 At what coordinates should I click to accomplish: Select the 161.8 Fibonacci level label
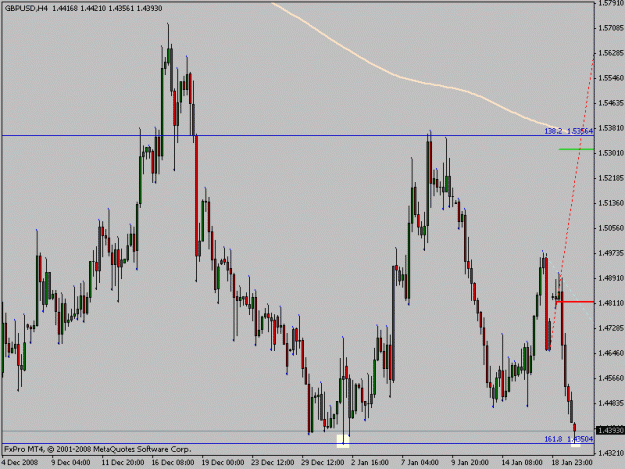click(x=569, y=439)
